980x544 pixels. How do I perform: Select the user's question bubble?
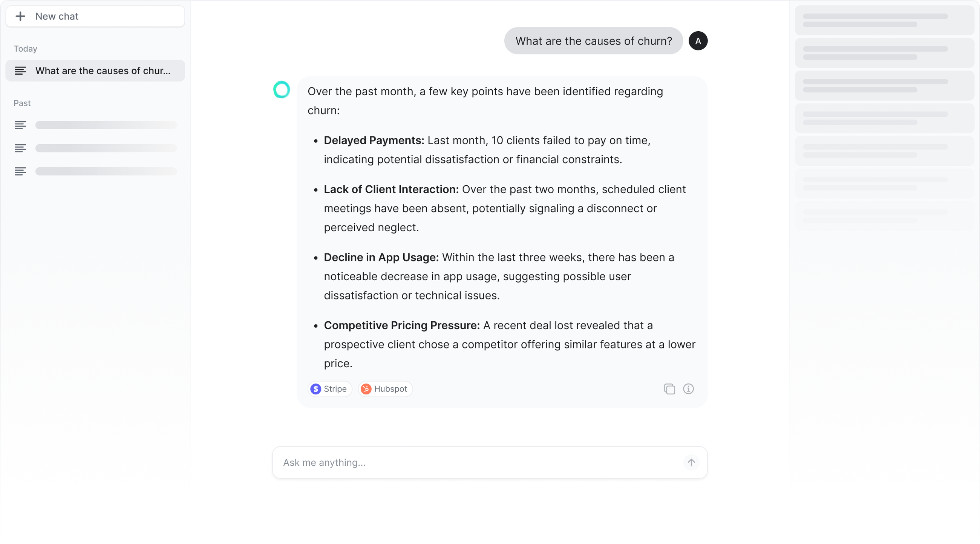(x=594, y=41)
